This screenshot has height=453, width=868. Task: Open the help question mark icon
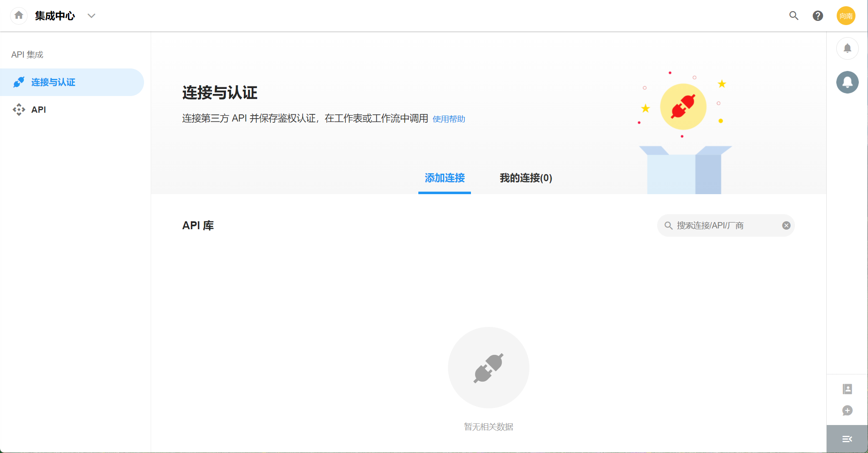click(817, 16)
